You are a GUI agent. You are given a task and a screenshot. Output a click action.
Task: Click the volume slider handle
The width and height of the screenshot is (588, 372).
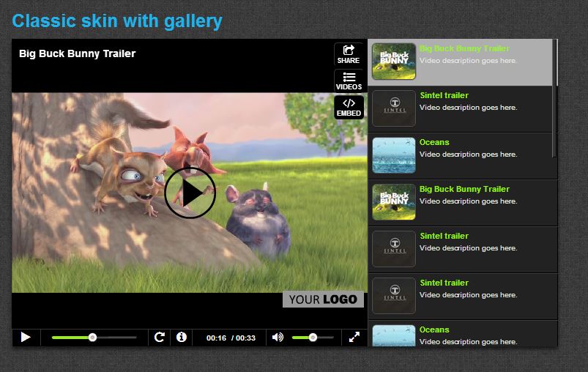pos(313,338)
